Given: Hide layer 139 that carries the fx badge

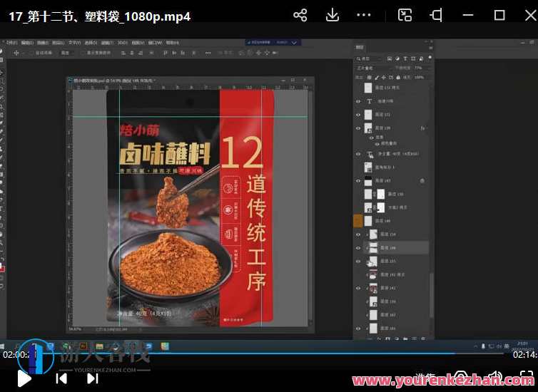Looking at the screenshot, I should point(358,128).
